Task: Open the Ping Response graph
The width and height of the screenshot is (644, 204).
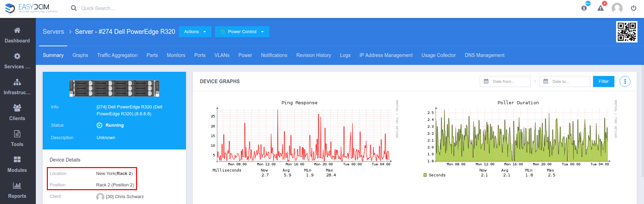Action: coord(305,138)
